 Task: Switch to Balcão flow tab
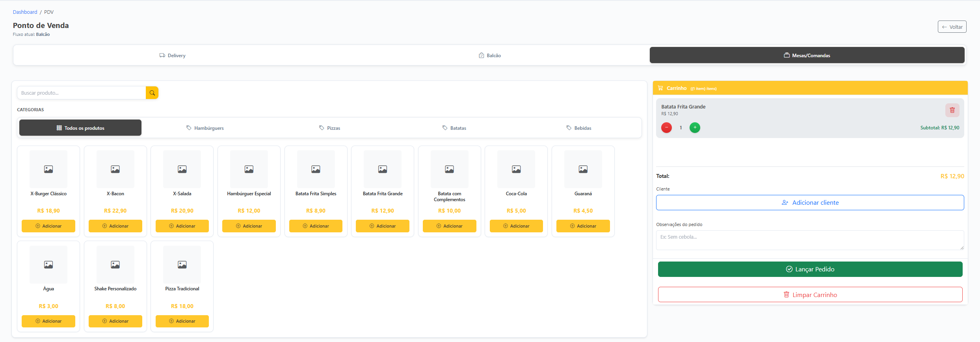point(490,55)
